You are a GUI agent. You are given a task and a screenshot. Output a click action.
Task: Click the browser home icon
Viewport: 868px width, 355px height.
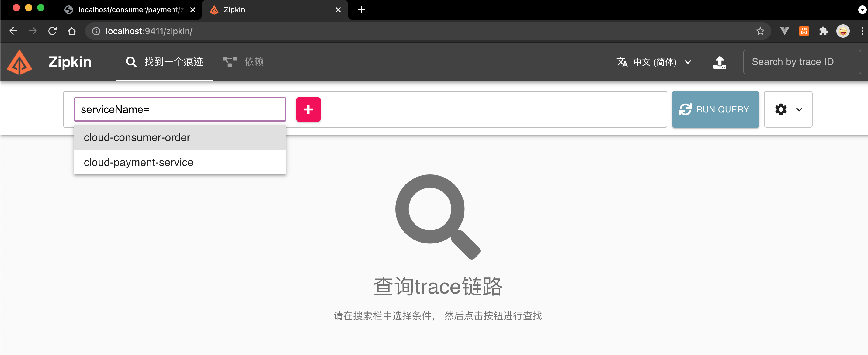[71, 31]
